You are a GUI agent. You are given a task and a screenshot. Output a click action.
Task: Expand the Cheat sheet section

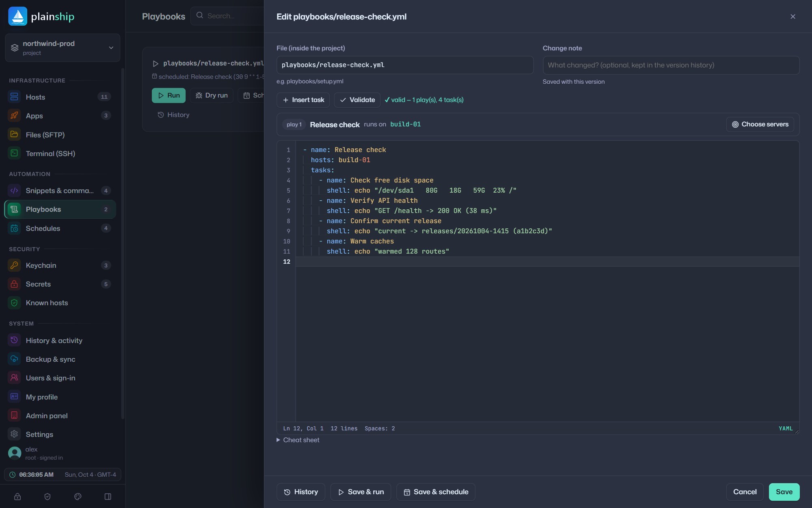pyautogui.click(x=298, y=440)
